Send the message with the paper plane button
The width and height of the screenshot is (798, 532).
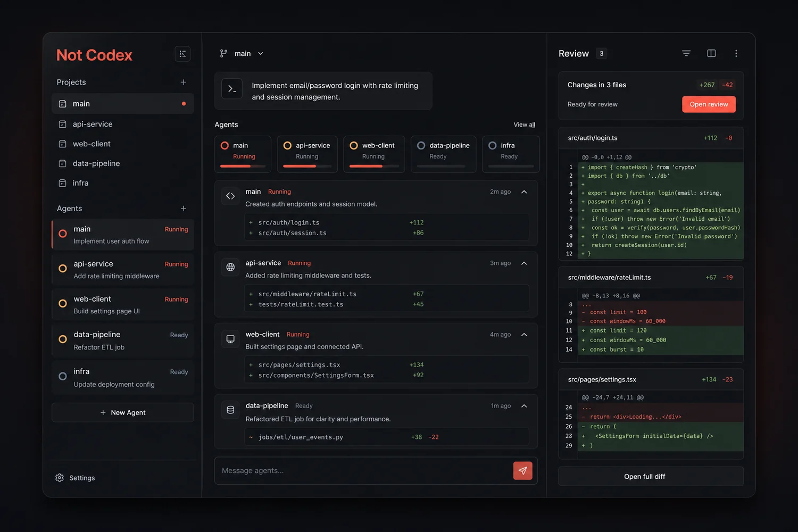point(522,471)
